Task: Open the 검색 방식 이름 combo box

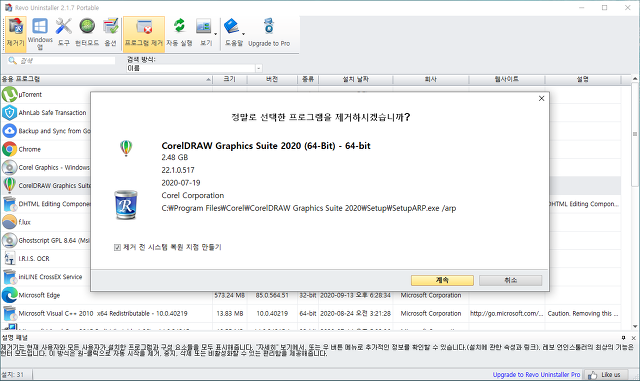Action: [194, 68]
